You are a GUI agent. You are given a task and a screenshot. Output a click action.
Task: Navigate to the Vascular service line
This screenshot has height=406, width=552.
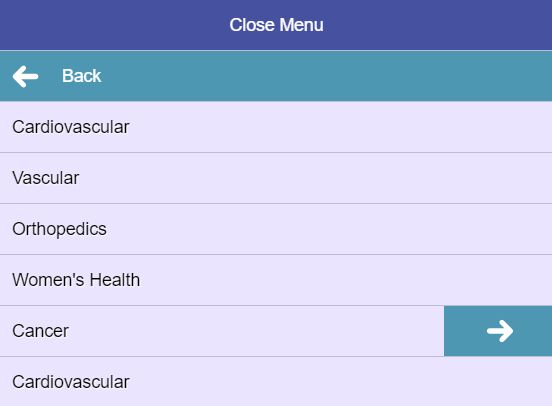click(x=276, y=178)
